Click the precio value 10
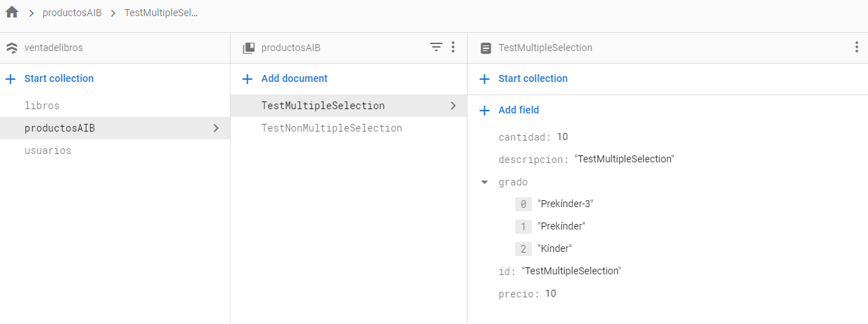Image resolution: width=868 pixels, height=324 pixels. pyautogui.click(x=551, y=293)
